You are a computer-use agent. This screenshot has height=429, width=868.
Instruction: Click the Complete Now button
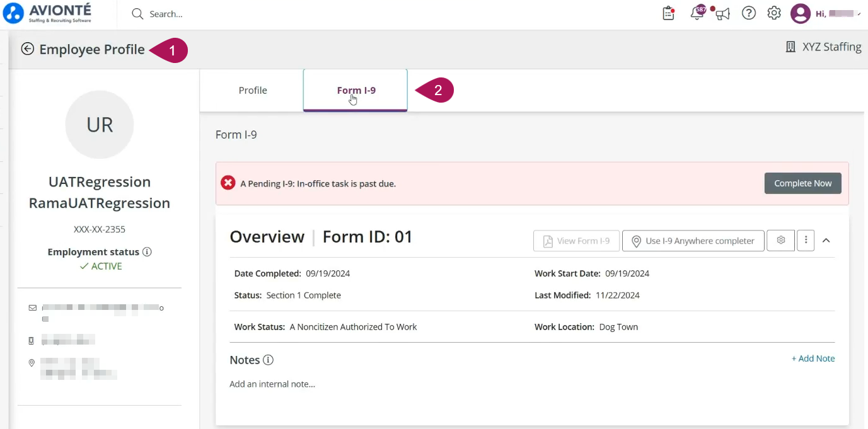803,183
